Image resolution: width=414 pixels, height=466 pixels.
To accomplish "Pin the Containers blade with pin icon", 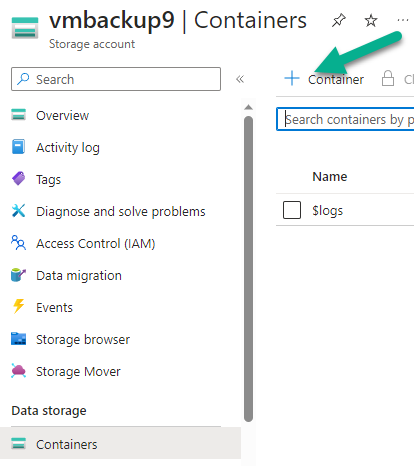I will tap(339, 21).
